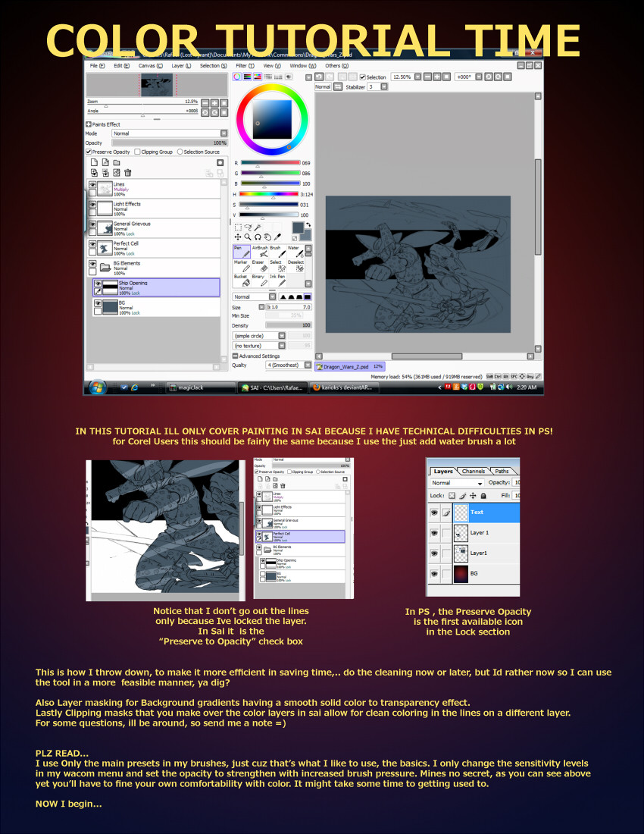Screen dimensions: 644x834
Task: Click the delete layer trash icon
Action: coord(127,172)
